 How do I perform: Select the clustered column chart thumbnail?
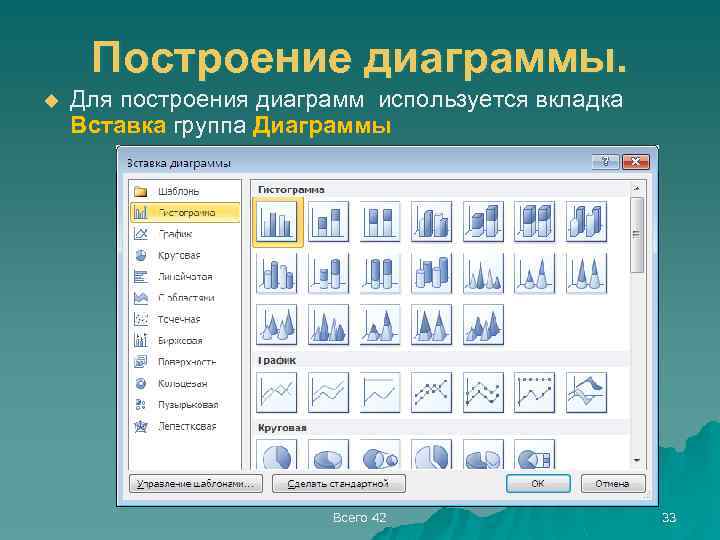pos(277,221)
